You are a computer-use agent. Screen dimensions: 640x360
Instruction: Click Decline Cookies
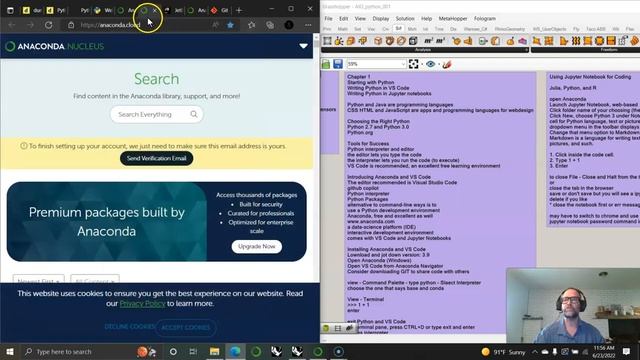(130, 327)
